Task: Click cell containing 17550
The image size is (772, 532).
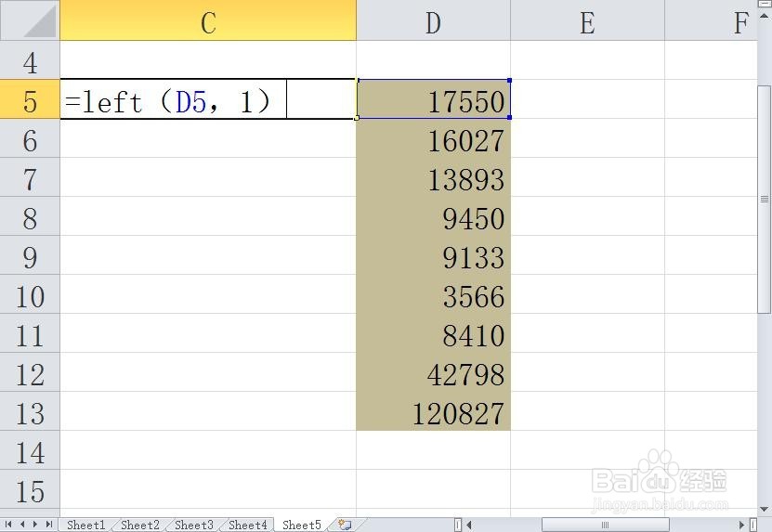Action: click(x=433, y=99)
